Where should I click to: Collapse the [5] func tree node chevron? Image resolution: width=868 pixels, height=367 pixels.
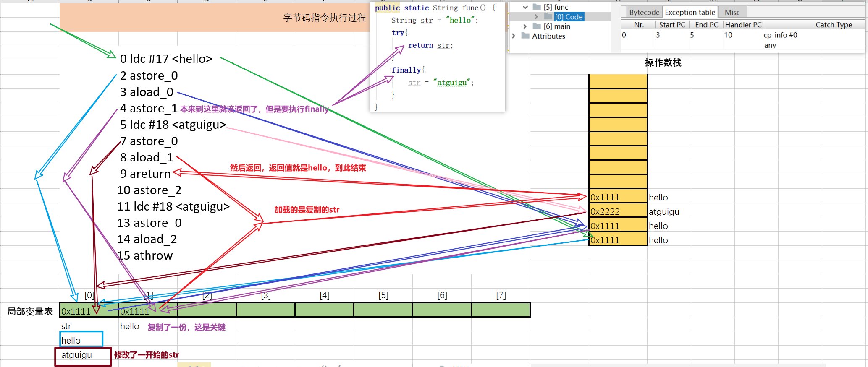pyautogui.click(x=525, y=7)
